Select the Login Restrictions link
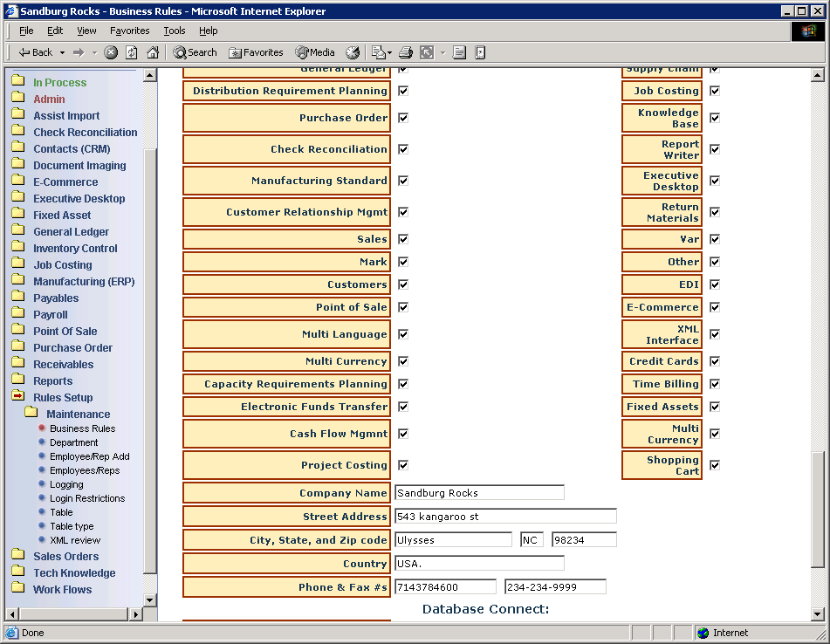The height and width of the screenshot is (644, 830). pyautogui.click(x=87, y=498)
